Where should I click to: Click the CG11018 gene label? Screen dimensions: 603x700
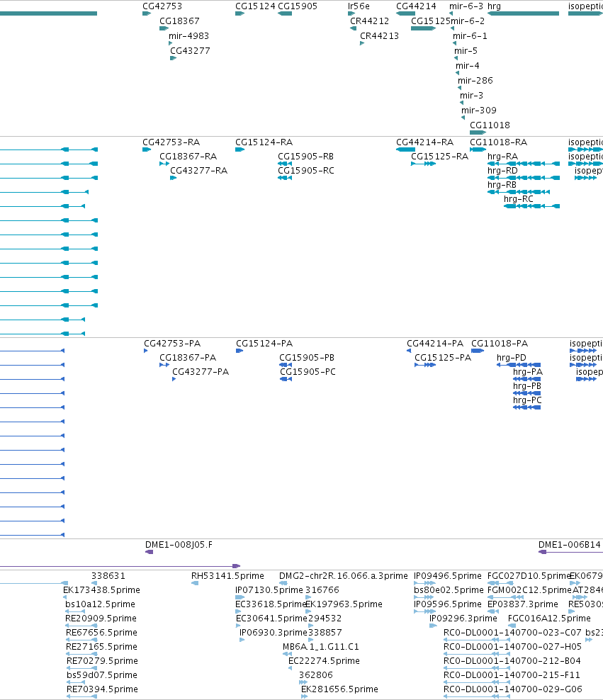[x=490, y=125]
